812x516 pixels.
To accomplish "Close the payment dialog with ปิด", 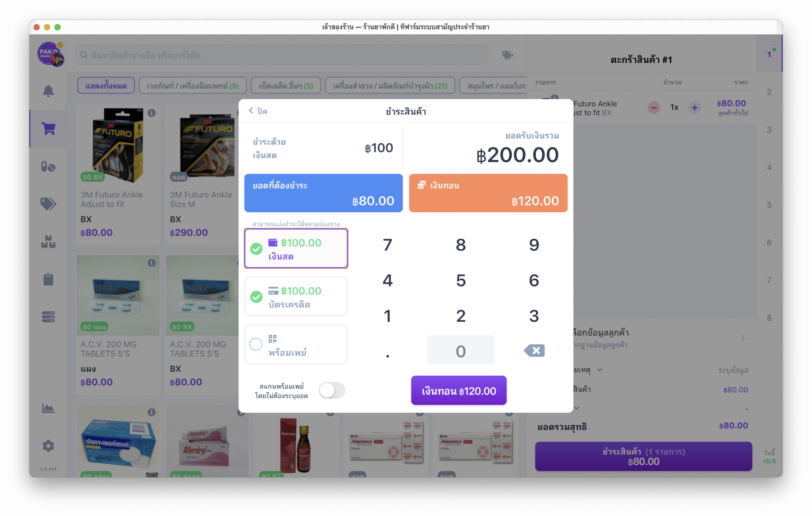I will pyautogui.click(x=258, y=111).
